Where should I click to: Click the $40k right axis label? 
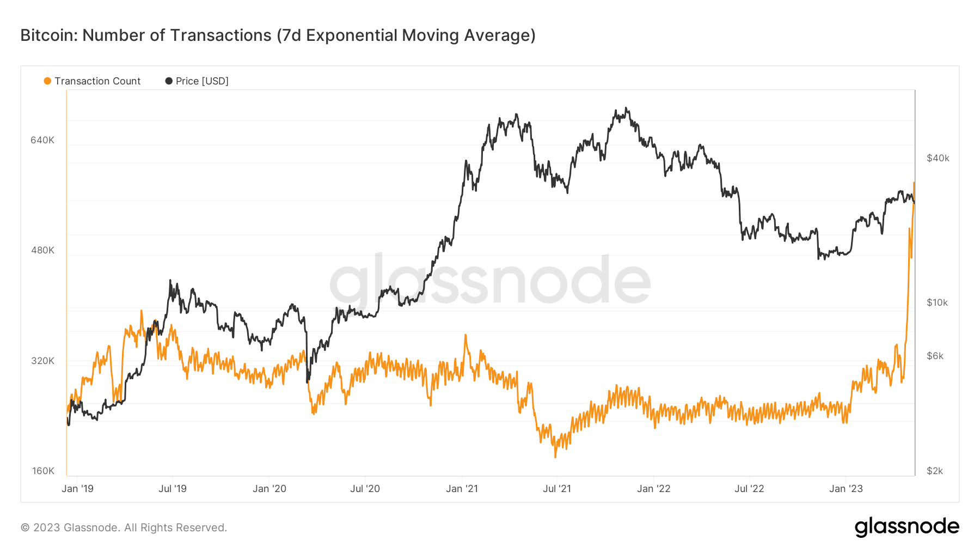point(938,158)
